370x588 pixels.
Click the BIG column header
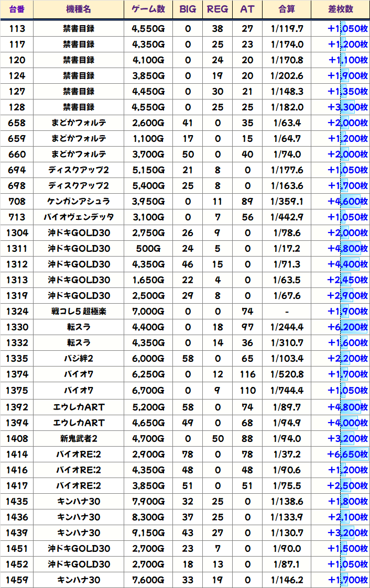pyautogui.click(x=188, y=9)
